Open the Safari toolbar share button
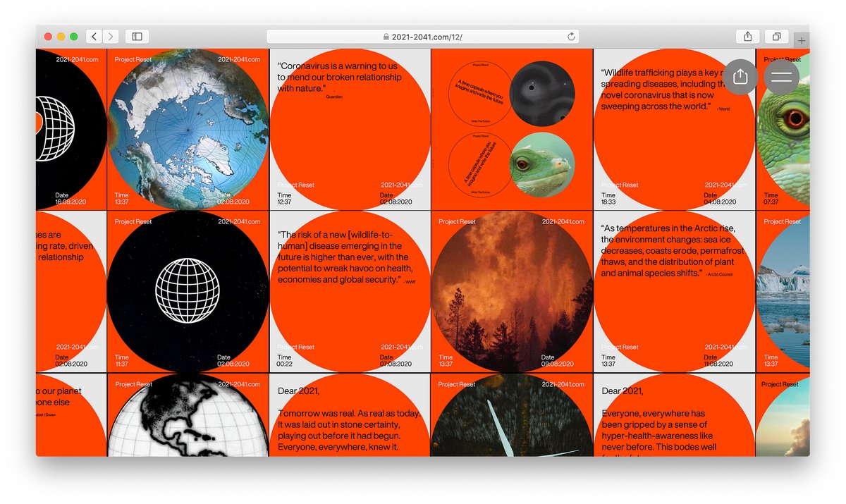The image size is (846, 504). pyautogui.click(x=747, y=36)
